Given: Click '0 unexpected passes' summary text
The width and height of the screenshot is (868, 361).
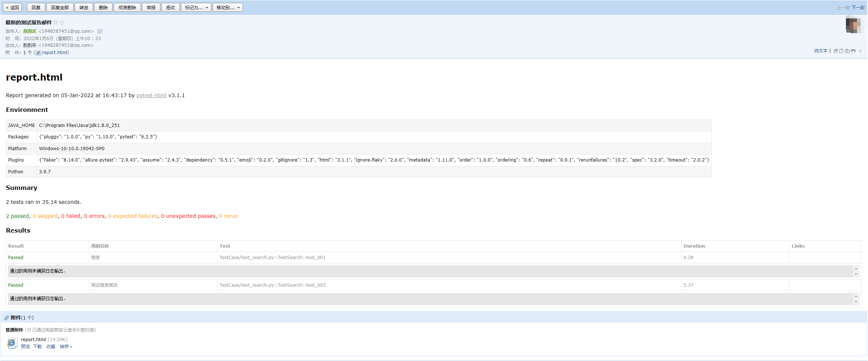Looking at the screenshot, I should 188,216.
